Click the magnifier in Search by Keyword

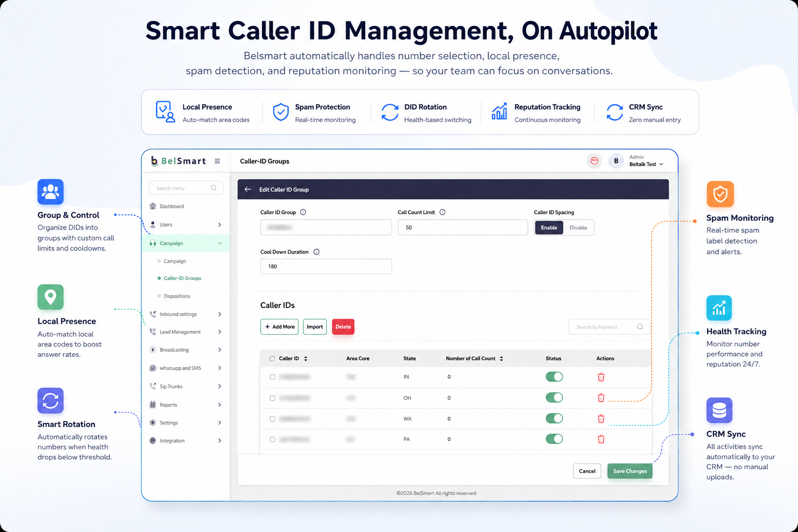coord(640,327)
